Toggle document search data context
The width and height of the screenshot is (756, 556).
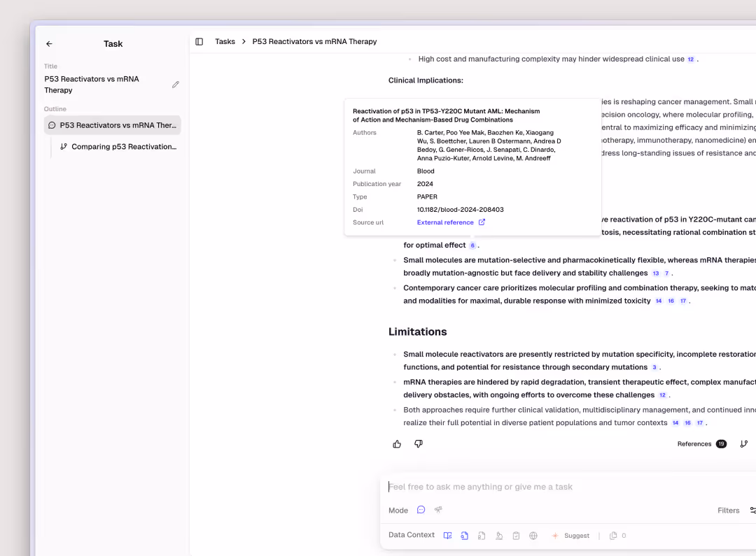pyautogui.click(x=464, y=535)
